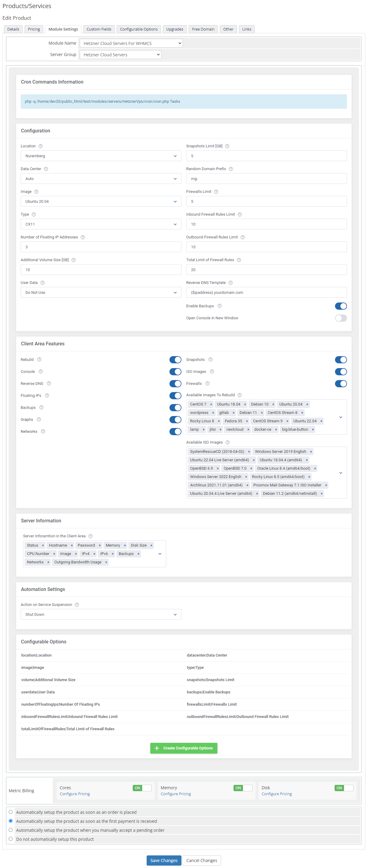Remove Fedora 35 image tag
The width and height of the screenshot is (368, 868).
[247, 421]
